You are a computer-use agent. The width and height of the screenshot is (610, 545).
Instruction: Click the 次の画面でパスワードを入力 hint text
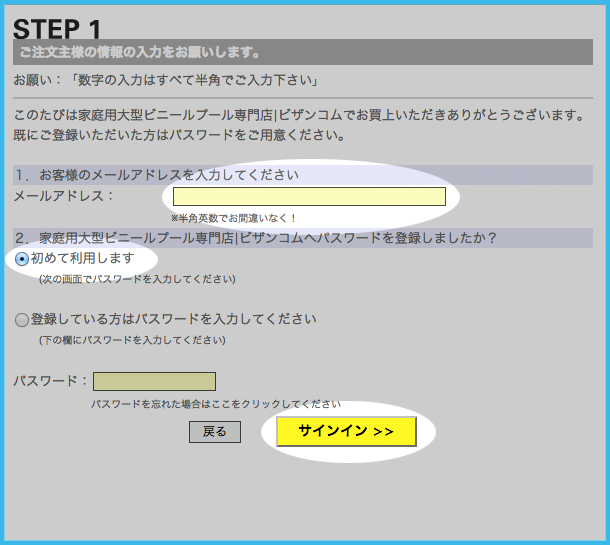click(x=137, y=279)
